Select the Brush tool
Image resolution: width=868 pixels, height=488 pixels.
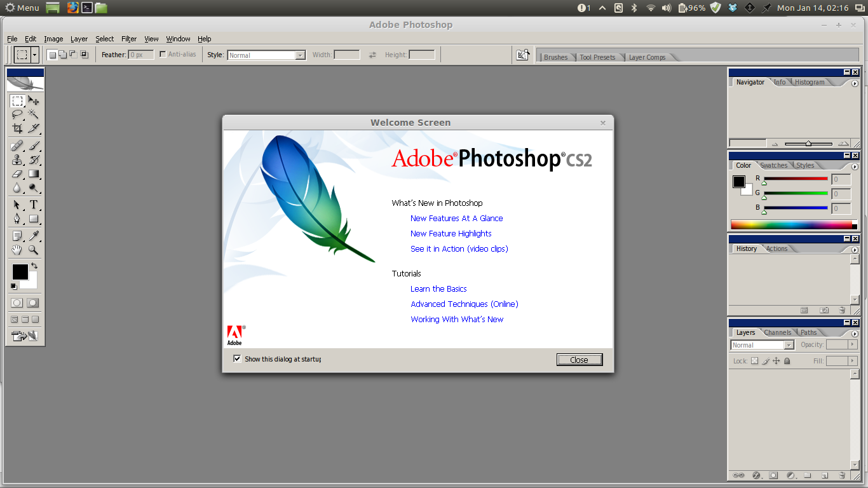34,146
